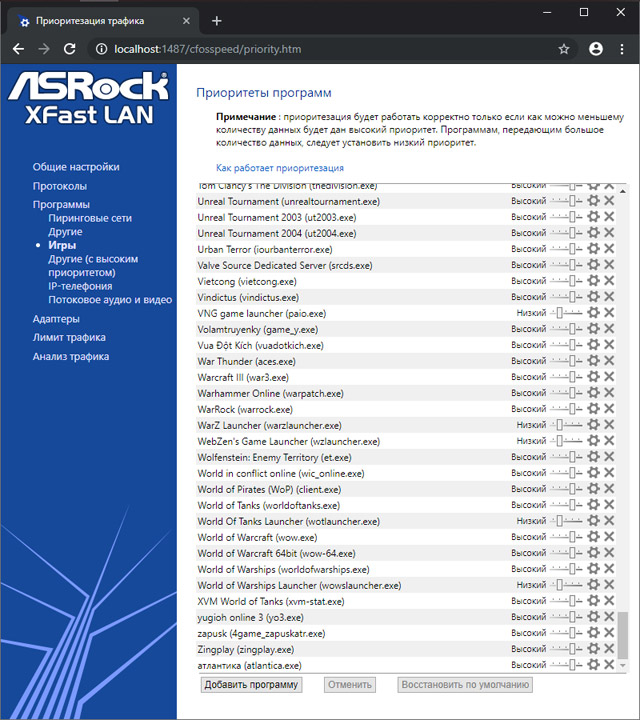Adjust priority slider for VNG game launcher

(x=567, y=313)
